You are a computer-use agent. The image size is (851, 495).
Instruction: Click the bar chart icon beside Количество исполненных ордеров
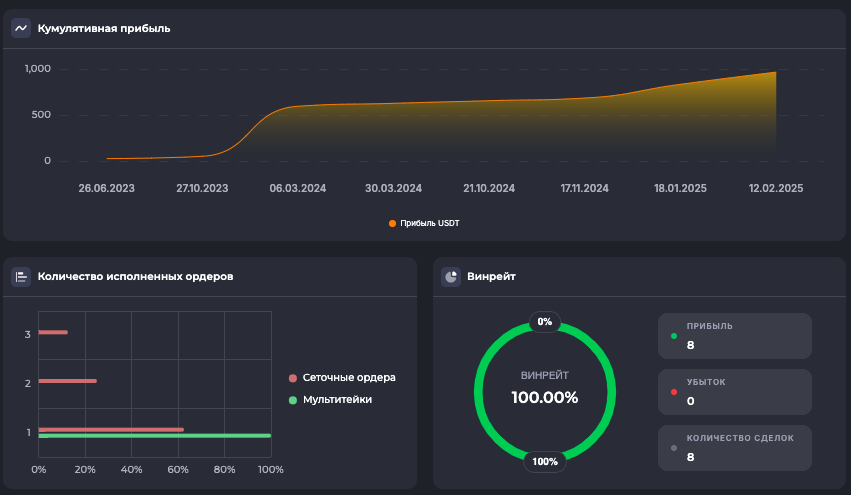point(21,276)
